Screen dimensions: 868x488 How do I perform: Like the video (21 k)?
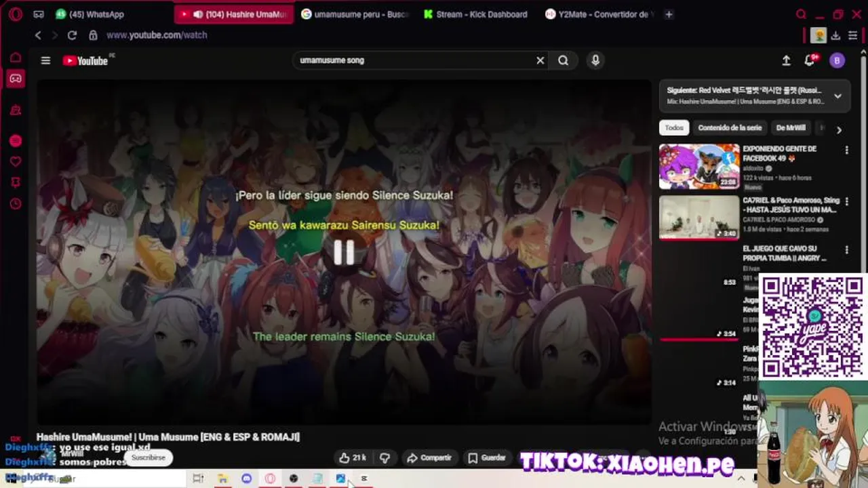(353, 457)
